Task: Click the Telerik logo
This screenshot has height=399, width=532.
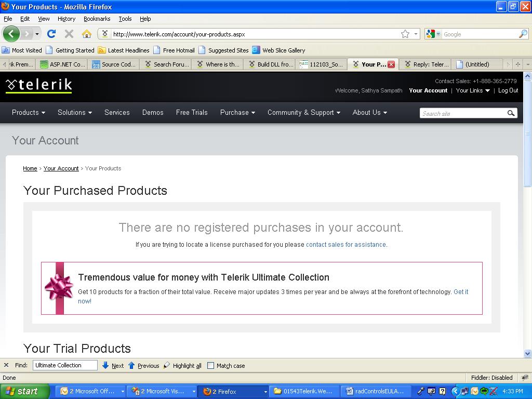Action: 38,86
